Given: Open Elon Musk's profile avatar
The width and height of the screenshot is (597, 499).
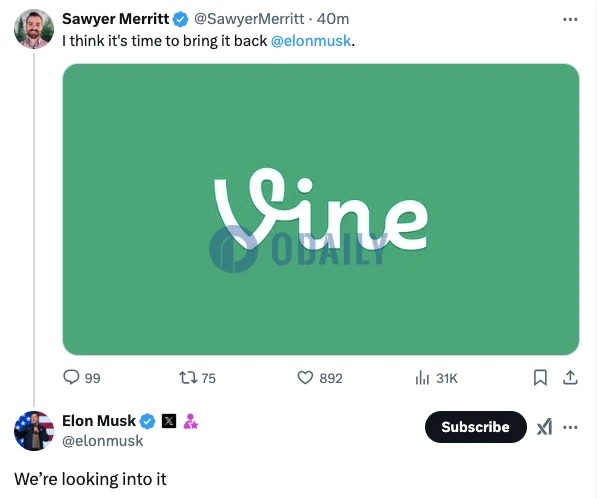Looking at the screenshot, I should coord(34,430).
